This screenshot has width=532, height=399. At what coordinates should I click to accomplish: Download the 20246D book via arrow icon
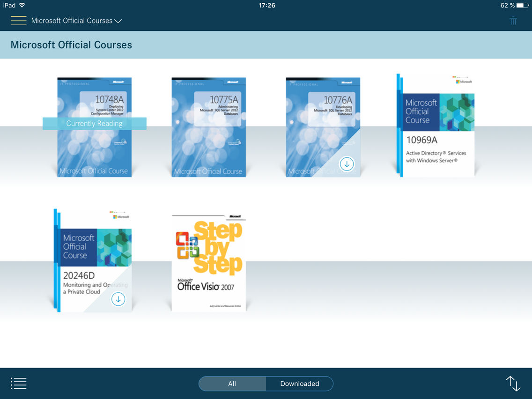(118, 299)
